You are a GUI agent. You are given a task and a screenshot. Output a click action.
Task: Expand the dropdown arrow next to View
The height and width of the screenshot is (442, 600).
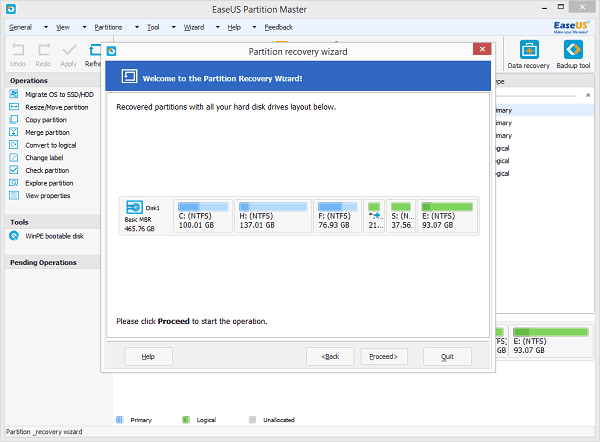[x=85, y=27]
